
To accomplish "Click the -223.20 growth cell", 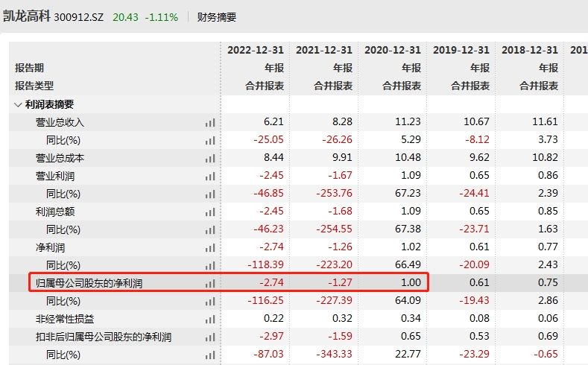I will (x=334, y=265).
